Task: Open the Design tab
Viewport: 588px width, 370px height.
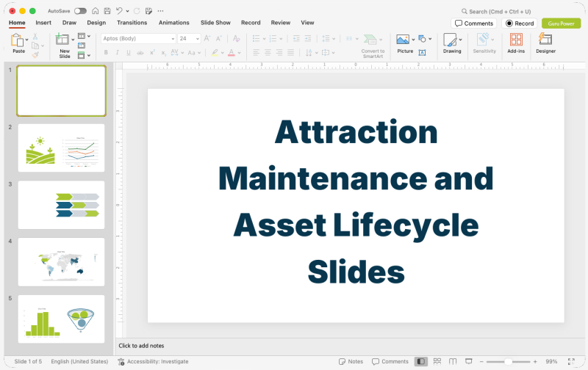Action: point(96,23)
